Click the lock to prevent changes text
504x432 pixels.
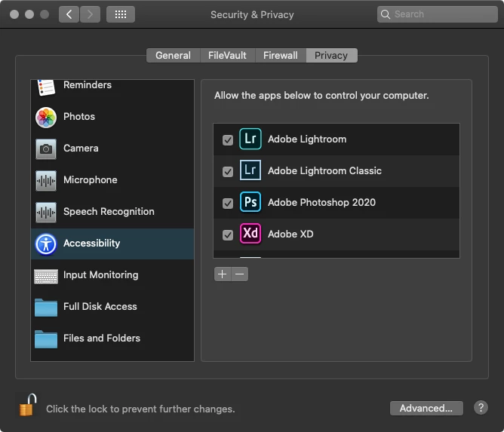click(140, 409)
